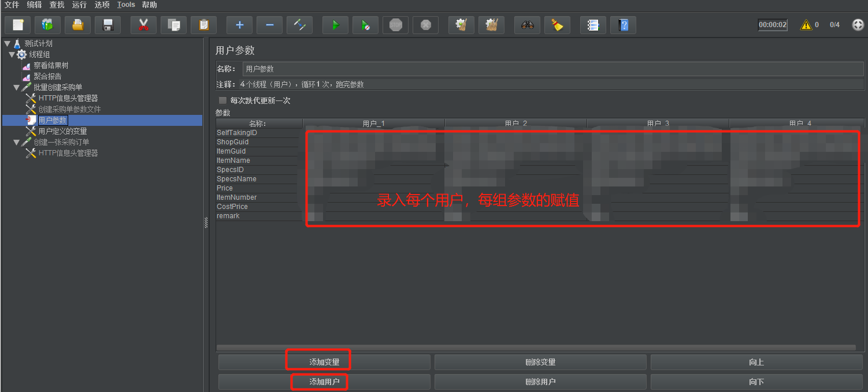
Task: Click the Shutdown test round icon
Action: click(425, 25)
